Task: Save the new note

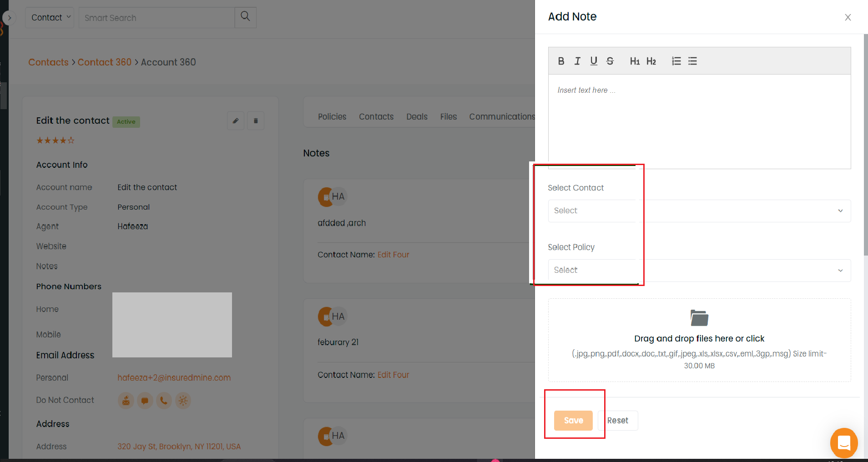Action: point(573,421)
